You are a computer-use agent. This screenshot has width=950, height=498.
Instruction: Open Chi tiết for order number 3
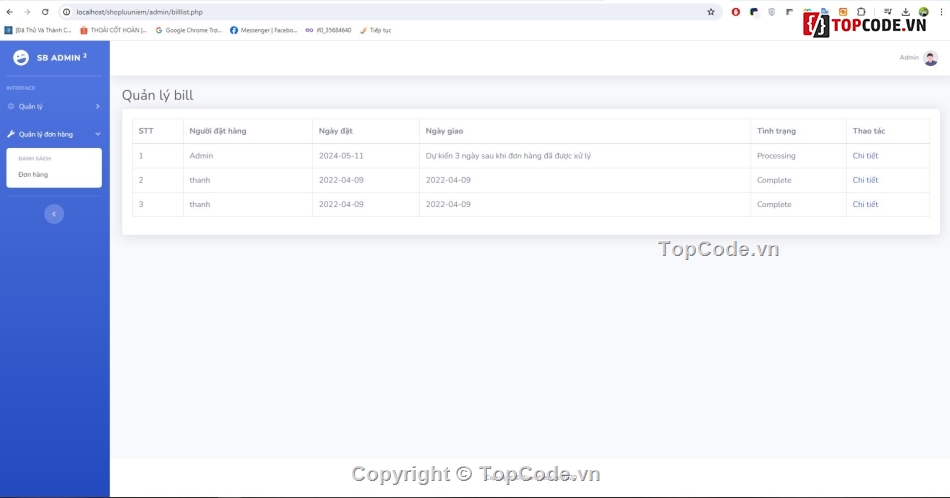click(865, 205)
